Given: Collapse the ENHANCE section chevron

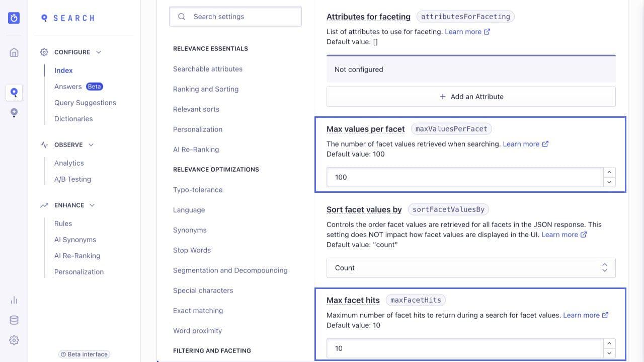Looking at the screenshot, I should click(92, 205).
